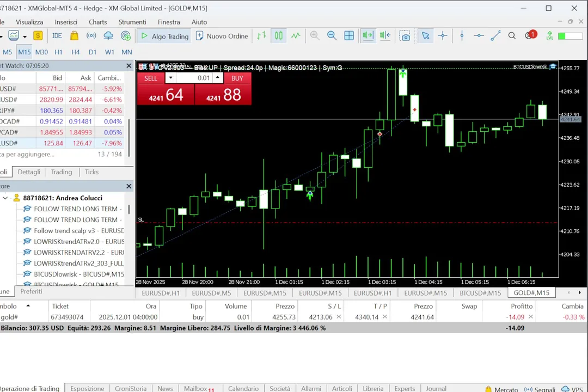This screenshot has height=392, width=588.
Task: Select the horizontal line drawing tool
Action: click(479, 35)
